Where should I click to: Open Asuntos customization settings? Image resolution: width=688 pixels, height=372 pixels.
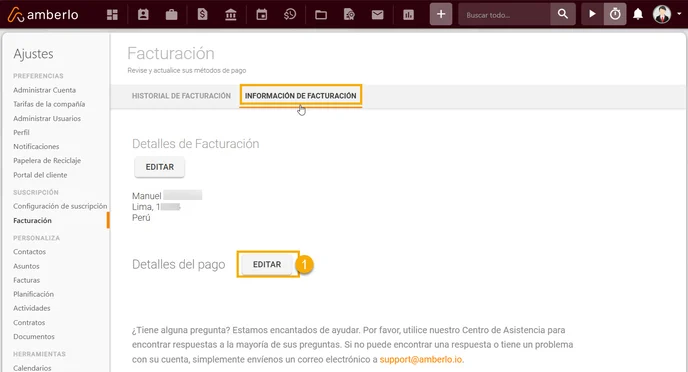pyautogui.click(x=26, y=266)
